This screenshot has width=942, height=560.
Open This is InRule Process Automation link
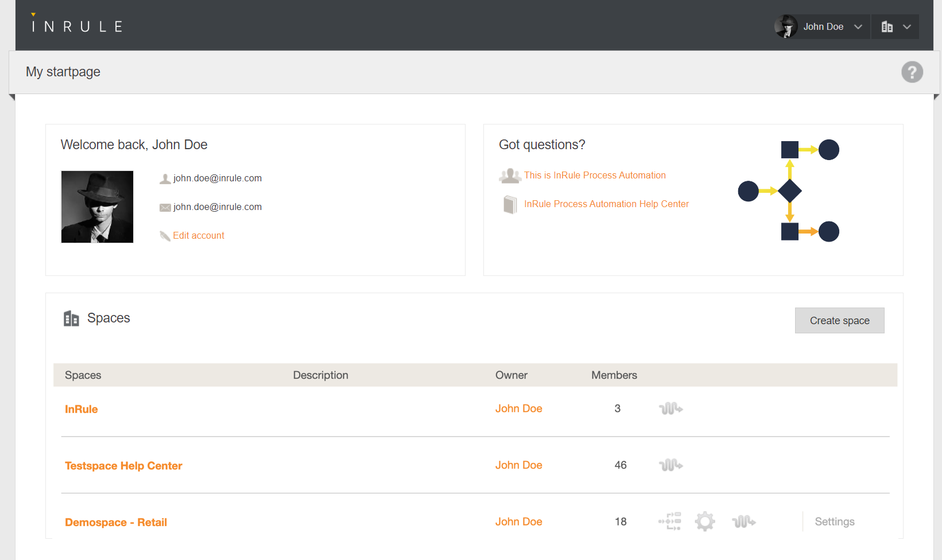[595, 176]
